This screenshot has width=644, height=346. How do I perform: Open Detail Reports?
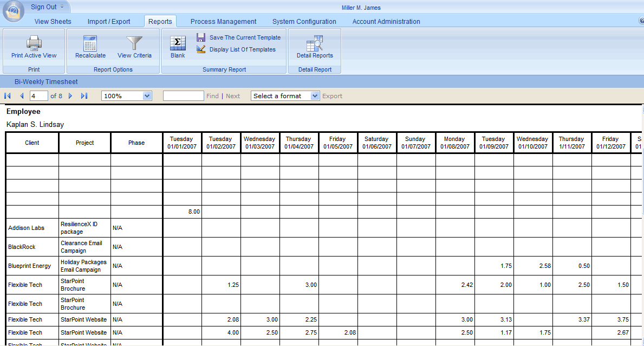pyautogui.click(x=315, y=43)
